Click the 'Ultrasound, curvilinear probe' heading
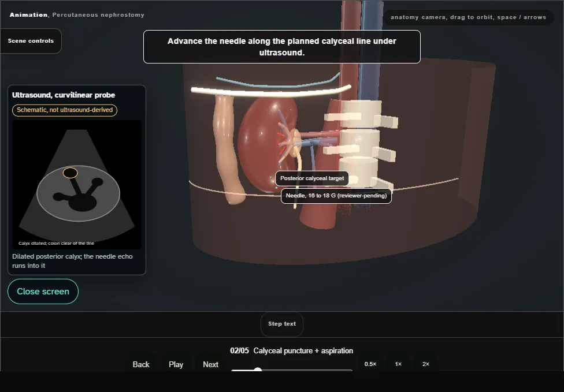 (64, 95)
